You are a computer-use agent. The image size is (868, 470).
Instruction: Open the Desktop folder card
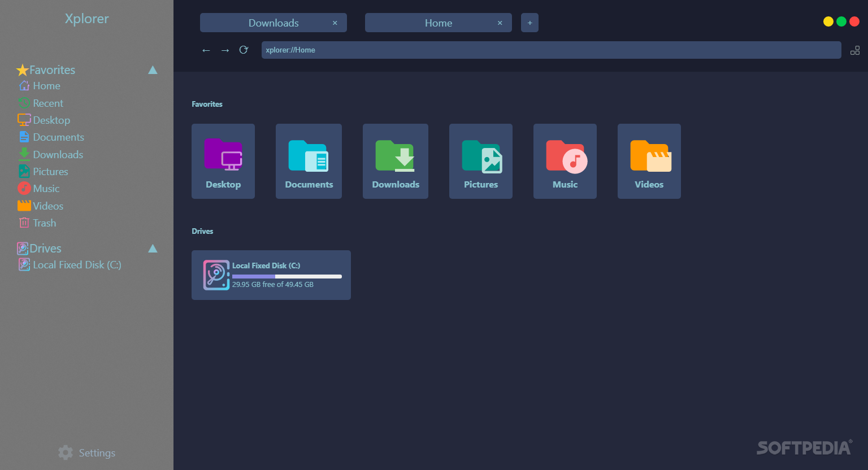click(223, 161)
